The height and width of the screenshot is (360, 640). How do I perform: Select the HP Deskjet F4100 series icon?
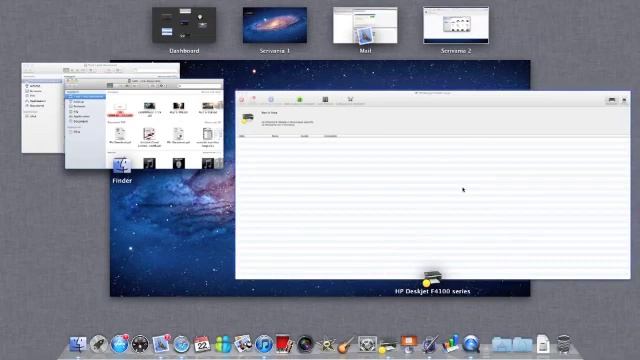pyautogui.click(x=432, y=278)
